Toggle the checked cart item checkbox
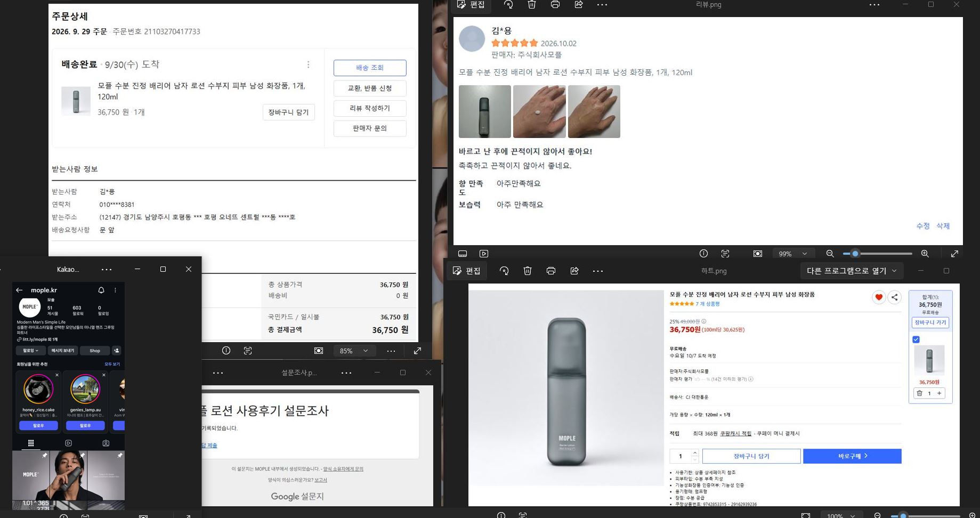 916,339
